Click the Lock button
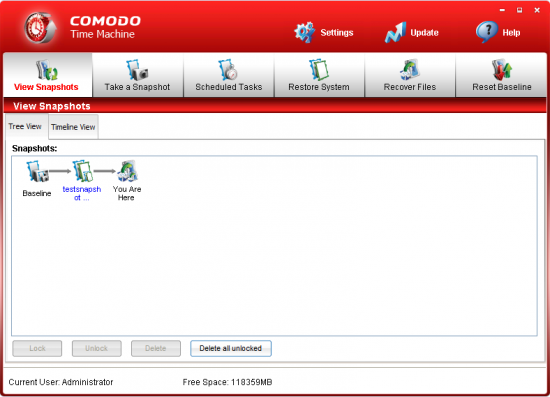Screen dimensions: 550x397 pyautogui.click(x=37, y=348)
